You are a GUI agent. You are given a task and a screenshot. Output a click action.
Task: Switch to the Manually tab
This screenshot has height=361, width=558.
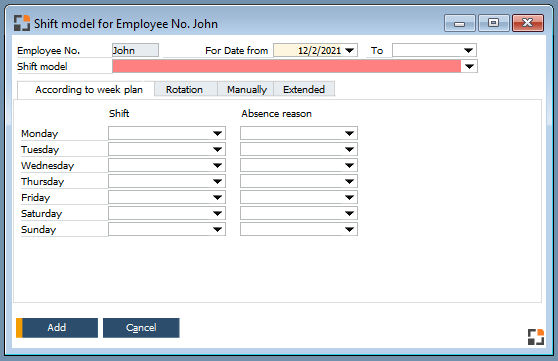point(246,89)
